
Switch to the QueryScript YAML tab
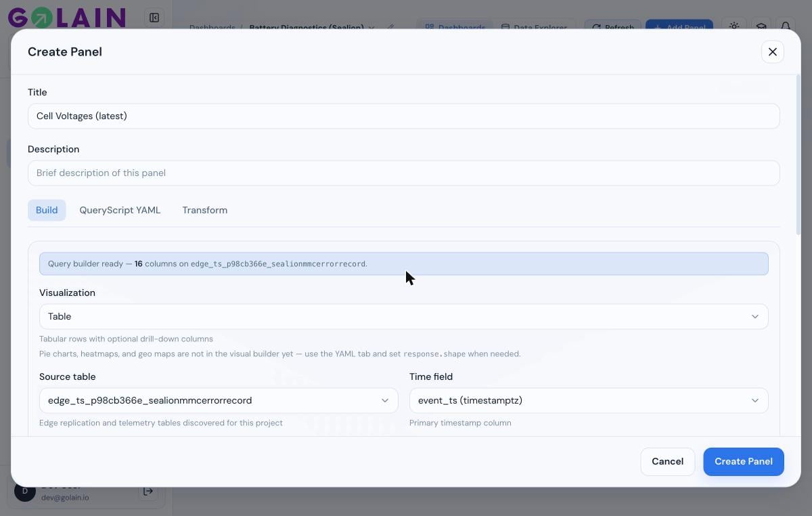point(120,210)
